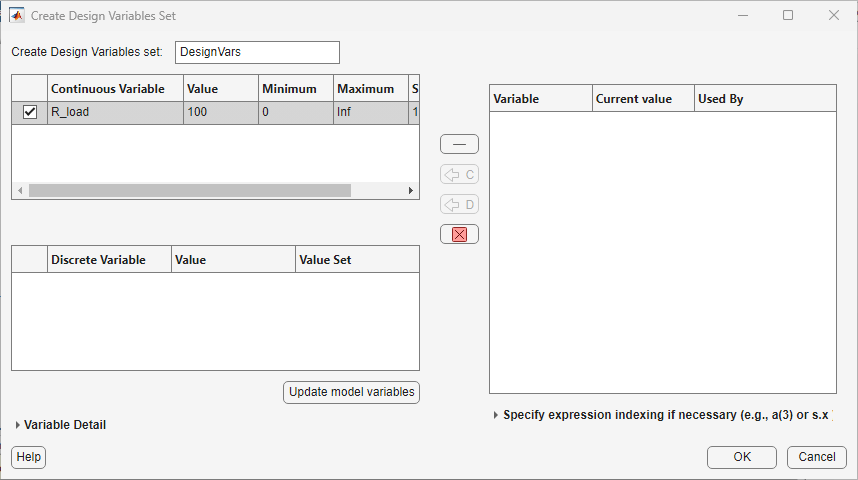
Task: Click the left arrow D button
Action: tap(459, 204)
